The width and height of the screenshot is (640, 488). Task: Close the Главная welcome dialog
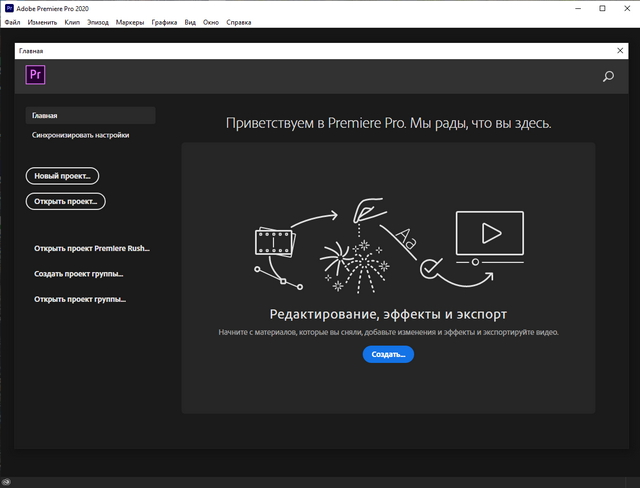click(621, 49)
